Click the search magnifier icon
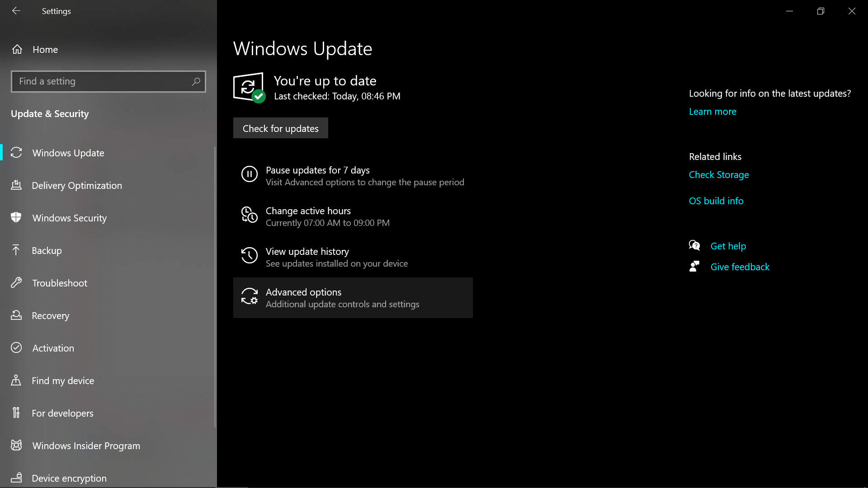 point(196,81)
